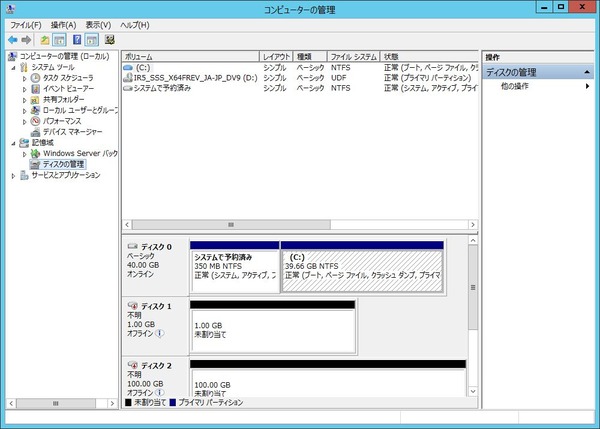Sort by レイアウト column header
The height and width of the screenshot is (429, 600).
point(276,57)
